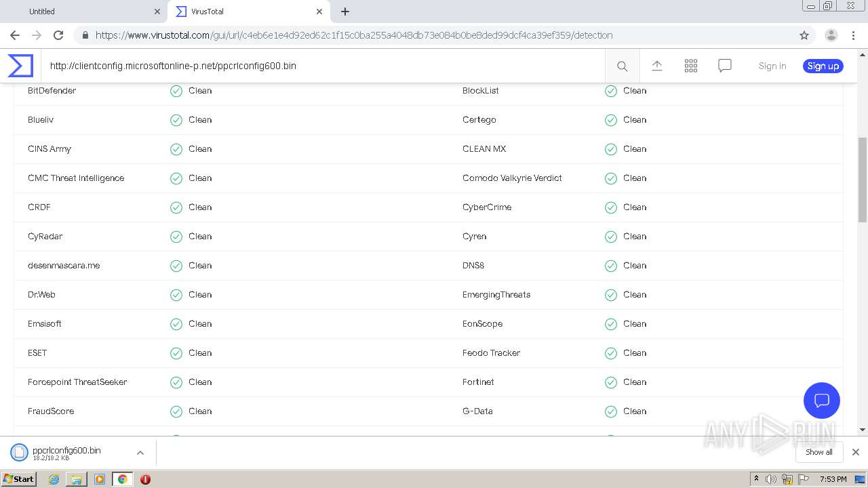Click the CRDF engine name

(39, 207)
